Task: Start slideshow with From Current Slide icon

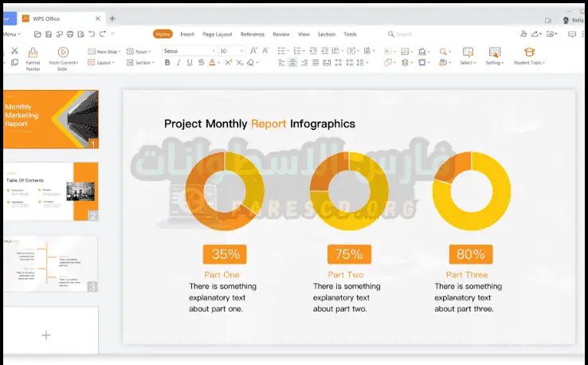Action: point(63,53)
